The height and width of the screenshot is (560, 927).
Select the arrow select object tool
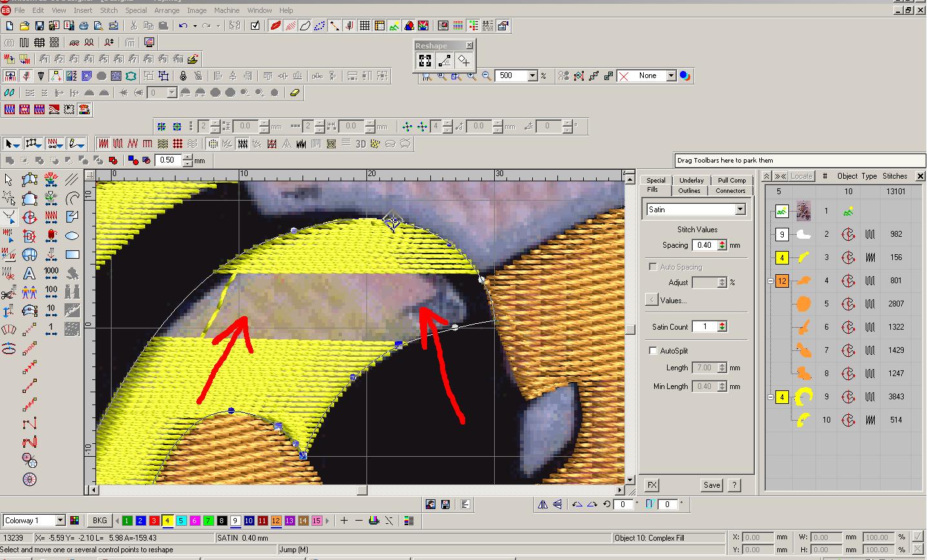pos(8,180)
